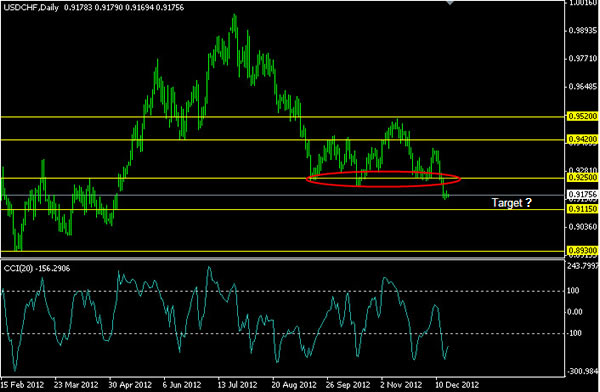
Task: Select the 0.89300 price level label
Action: (583, 250)
